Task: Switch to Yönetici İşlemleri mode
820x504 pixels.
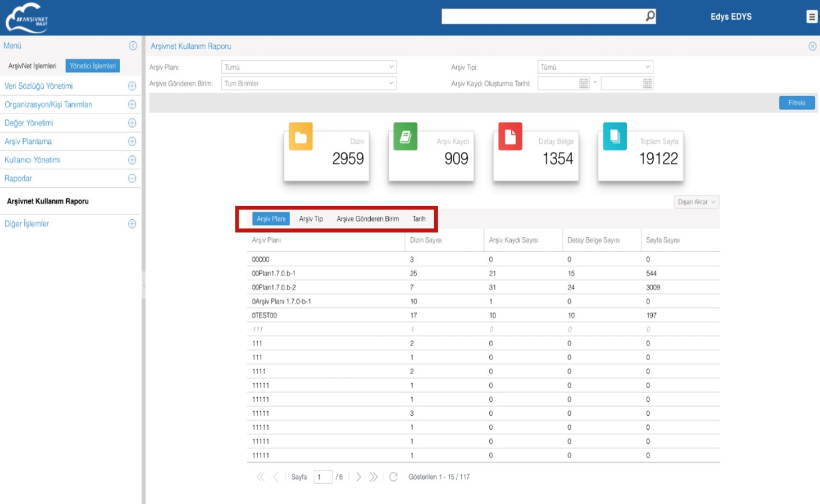Action: click(92, 66)
